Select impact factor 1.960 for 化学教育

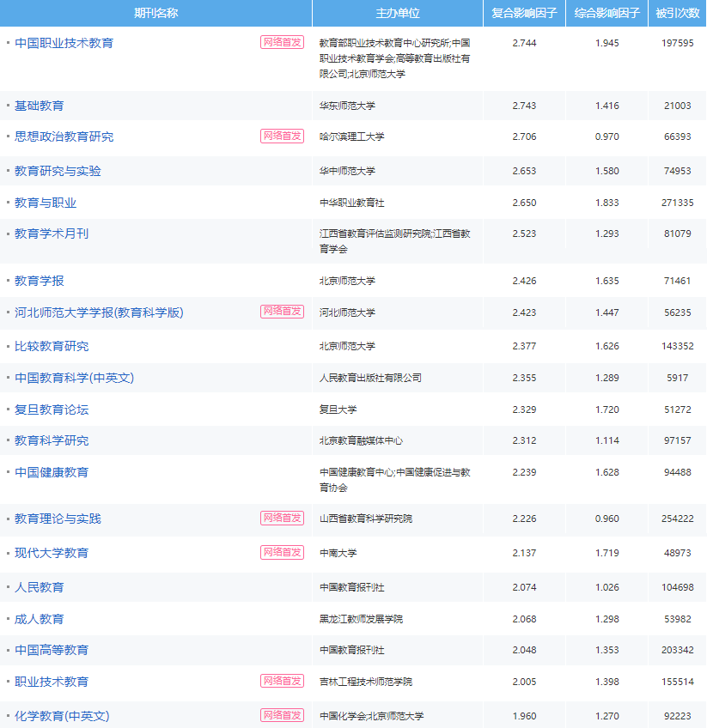(524, 716)
